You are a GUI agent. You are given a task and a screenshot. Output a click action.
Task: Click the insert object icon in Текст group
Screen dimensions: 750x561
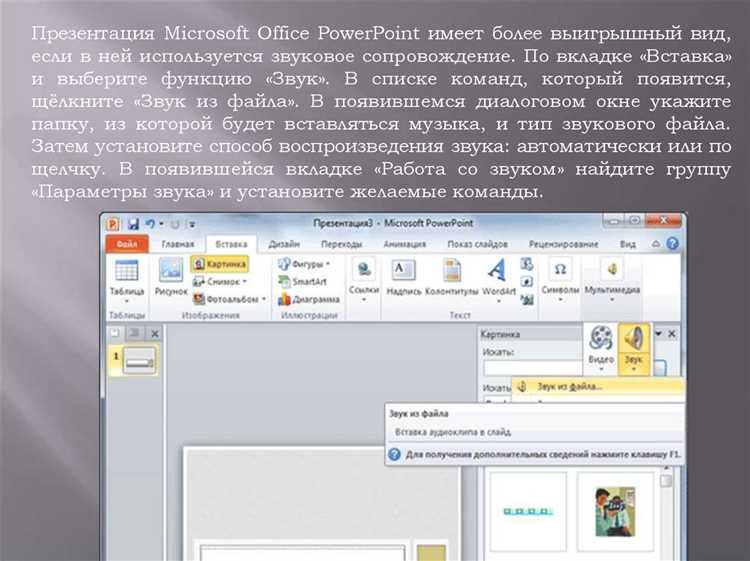tap(527, 299)
